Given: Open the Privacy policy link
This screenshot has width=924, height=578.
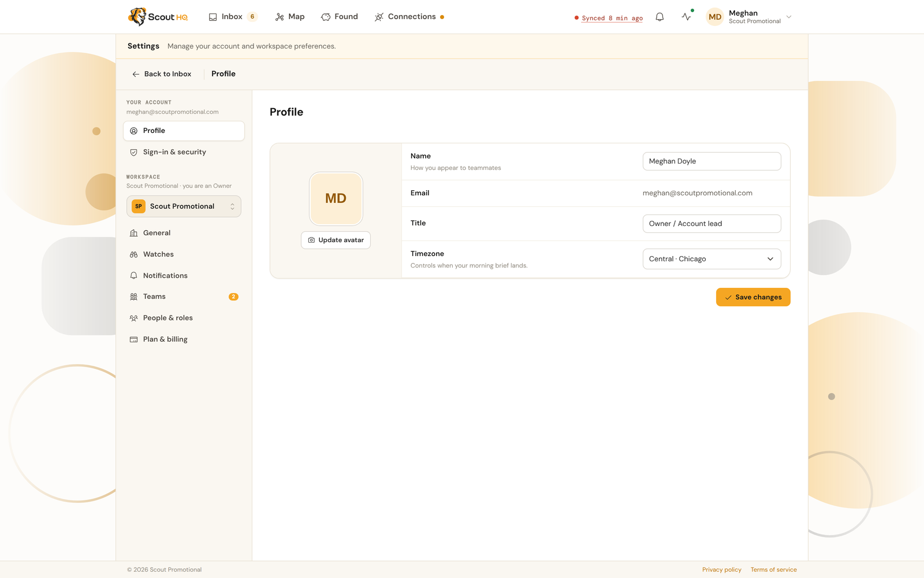Looking at the screenshot, I should point(722,570).
